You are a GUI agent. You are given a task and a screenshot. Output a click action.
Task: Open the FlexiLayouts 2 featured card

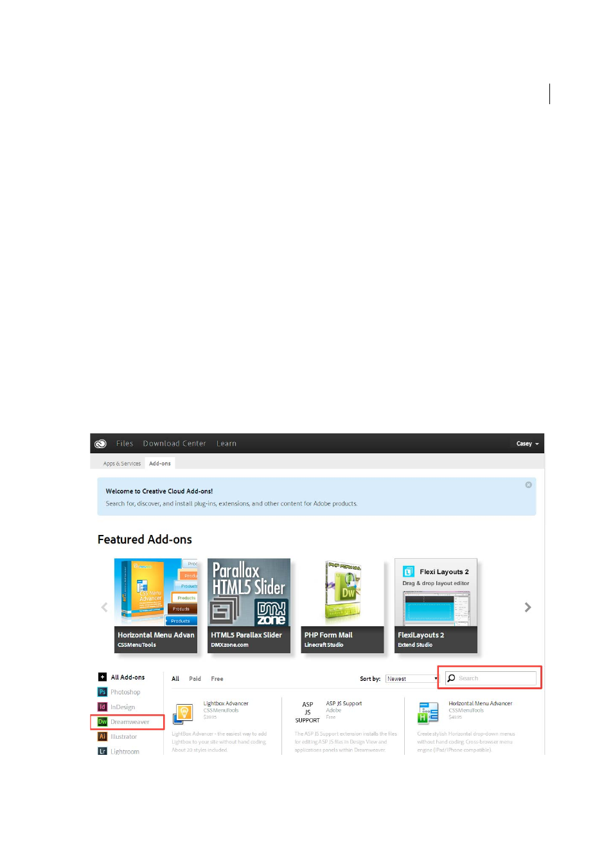coord(436,606)
